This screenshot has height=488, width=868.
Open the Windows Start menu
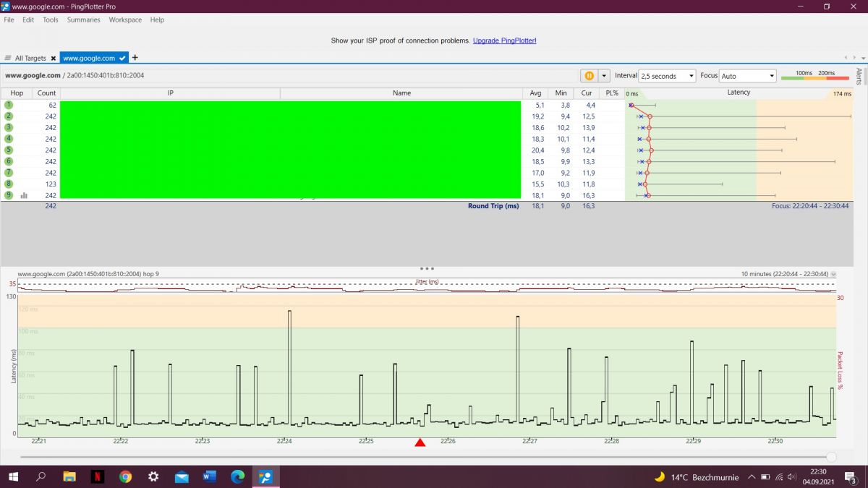[13, 476]
